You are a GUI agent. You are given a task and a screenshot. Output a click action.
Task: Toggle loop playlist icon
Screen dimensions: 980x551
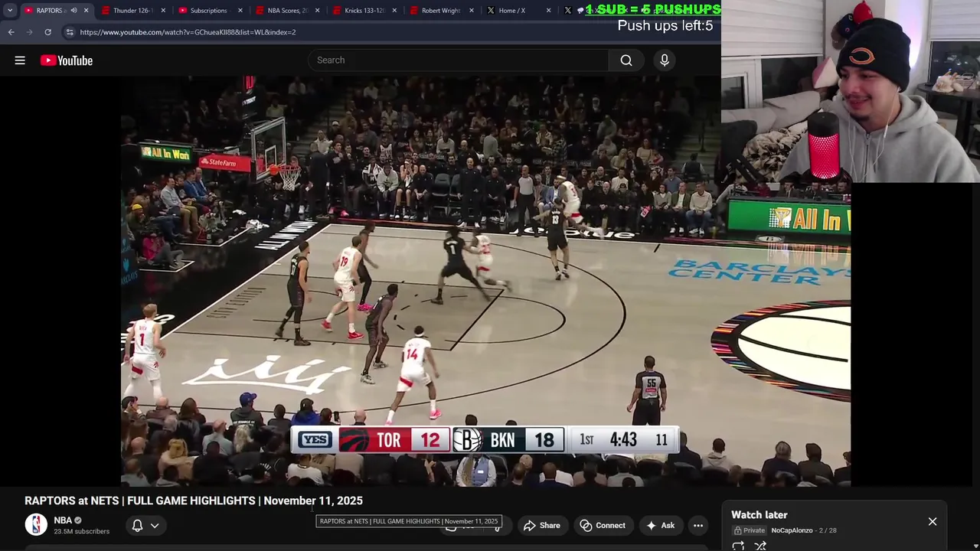(738, 546)
